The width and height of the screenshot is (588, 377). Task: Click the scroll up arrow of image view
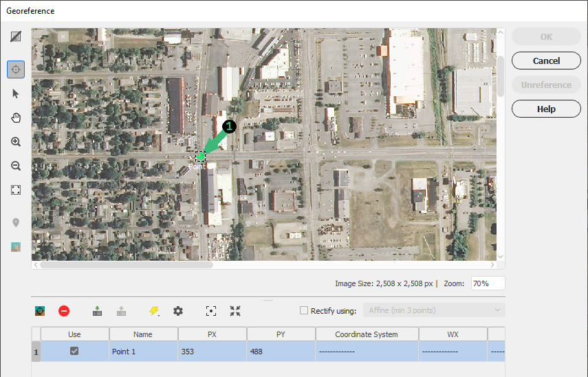pyautogui.click(x=501, y=32)
